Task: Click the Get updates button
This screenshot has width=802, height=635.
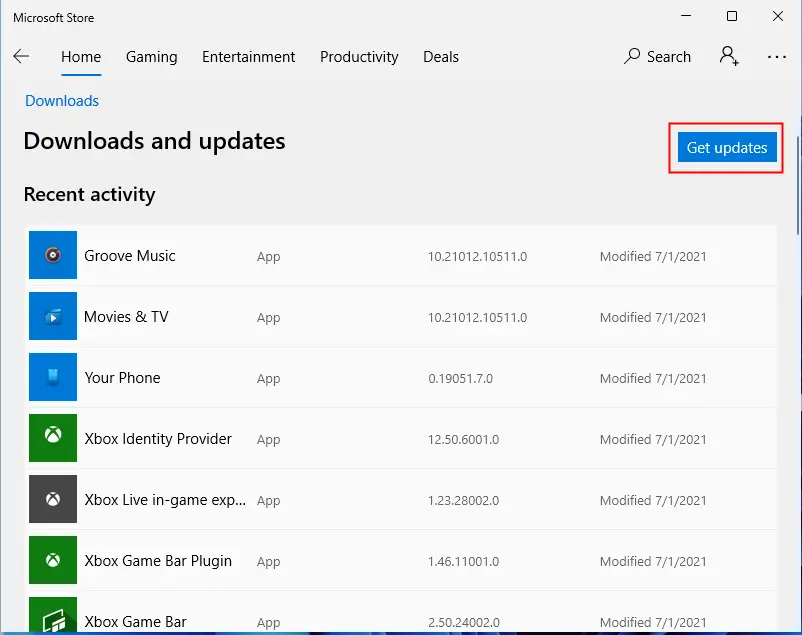Action: 727,147
